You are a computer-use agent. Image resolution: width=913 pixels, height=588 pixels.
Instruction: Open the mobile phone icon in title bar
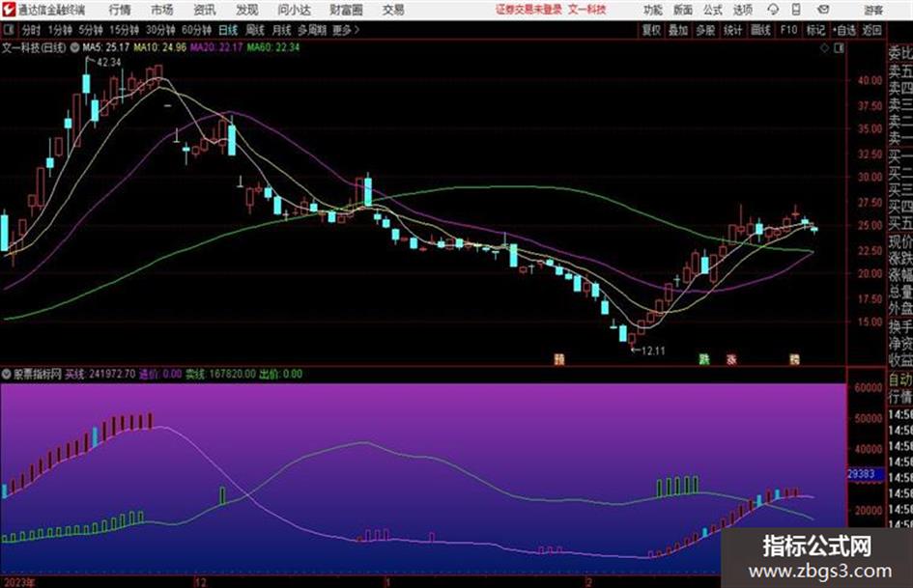coord(796,10)
